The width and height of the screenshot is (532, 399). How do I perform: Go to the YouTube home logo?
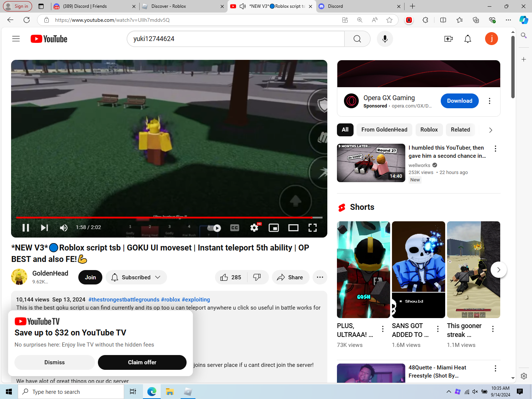49,39
